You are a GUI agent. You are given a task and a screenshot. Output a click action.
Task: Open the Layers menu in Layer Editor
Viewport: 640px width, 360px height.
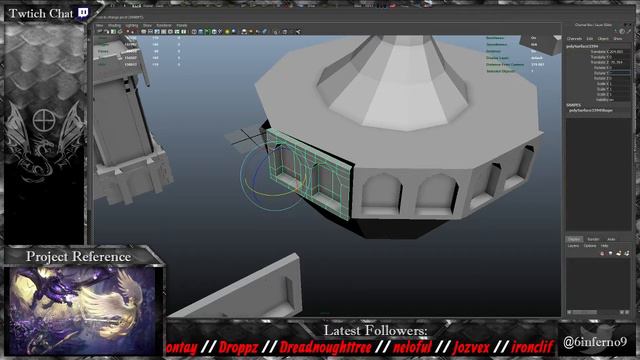pos(573,246)
